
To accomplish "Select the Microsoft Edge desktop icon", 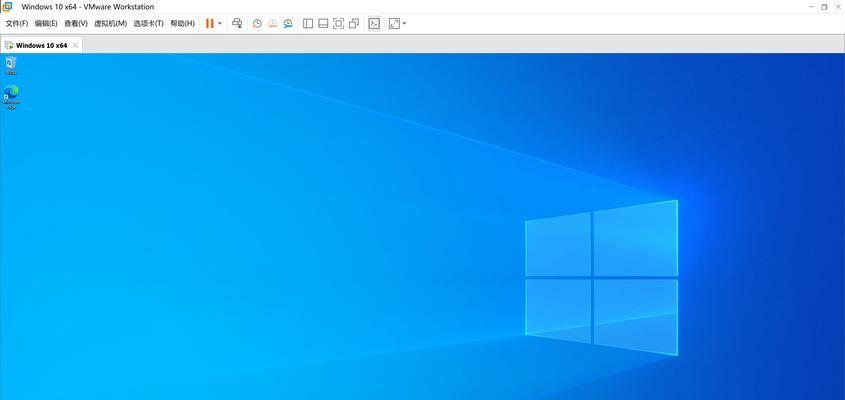I will pyautogui.click(x=11, y=97).
